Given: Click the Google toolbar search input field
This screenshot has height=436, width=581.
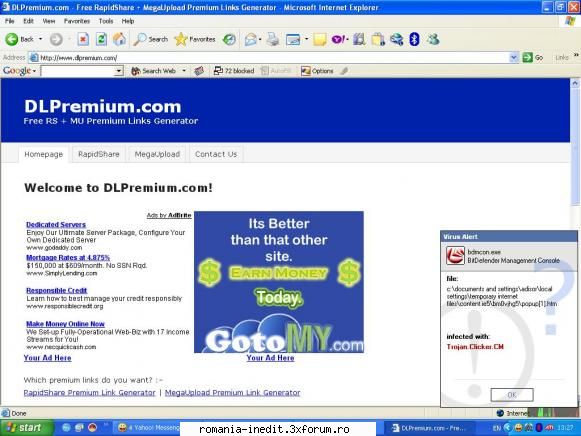Looking at the screenshot, I should 78,71.
